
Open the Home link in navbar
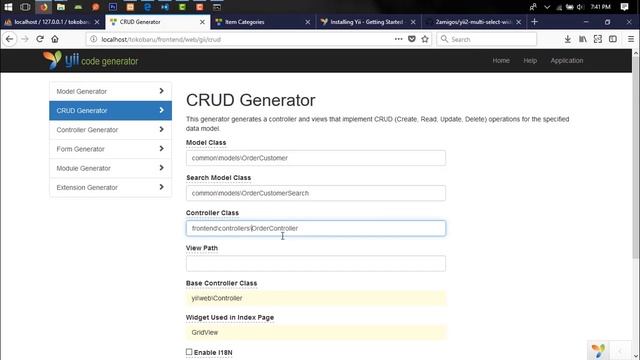[x=501, y=60]
